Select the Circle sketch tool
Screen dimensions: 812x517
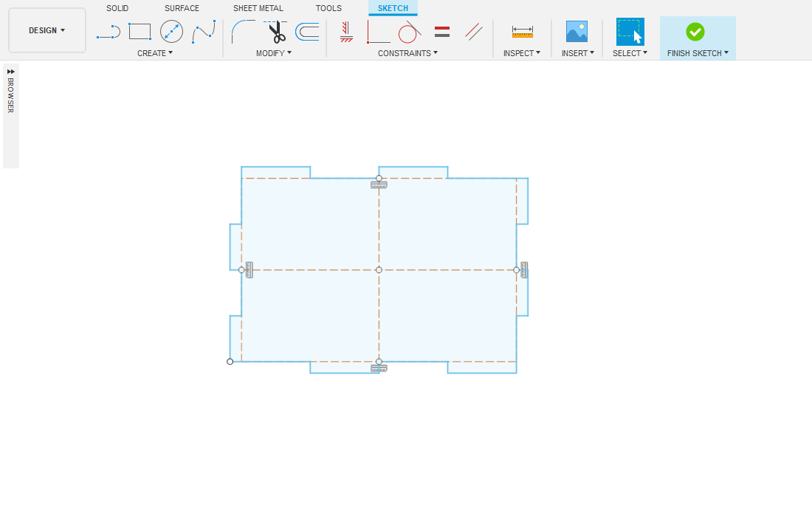coord(171,32)
